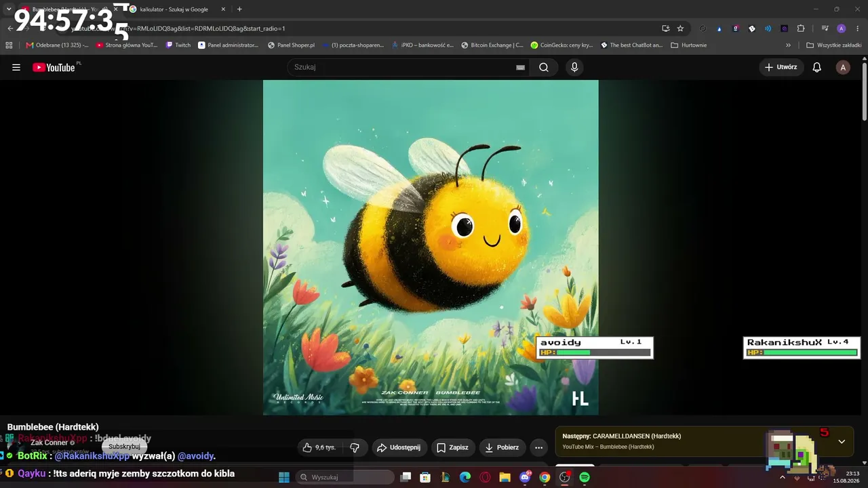The height and width of the screenshot is (488, 868).
Task: Click the Bumblebee (Hardtekk) video title
Action: coord(53,427)
